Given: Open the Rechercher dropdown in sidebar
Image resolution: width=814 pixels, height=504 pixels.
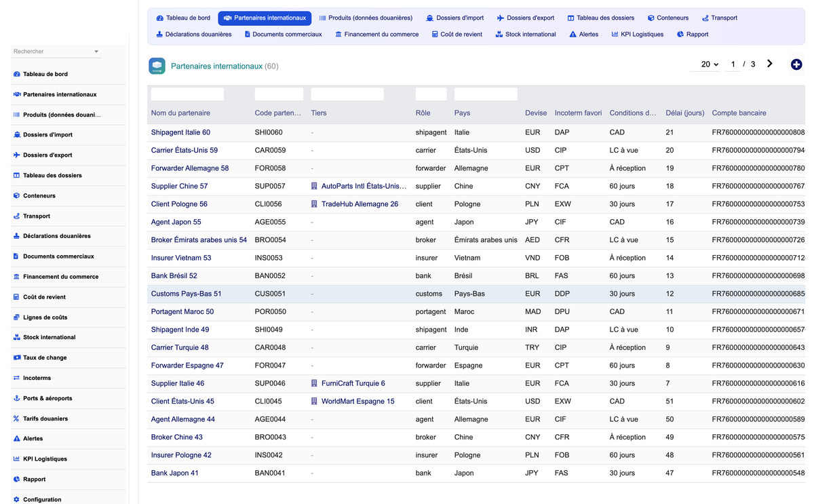Looking at the screenshot, I should [x=56, y=52].
